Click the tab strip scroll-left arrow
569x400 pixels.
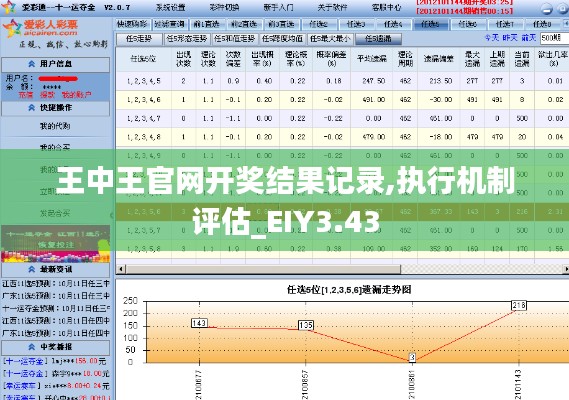566,24
